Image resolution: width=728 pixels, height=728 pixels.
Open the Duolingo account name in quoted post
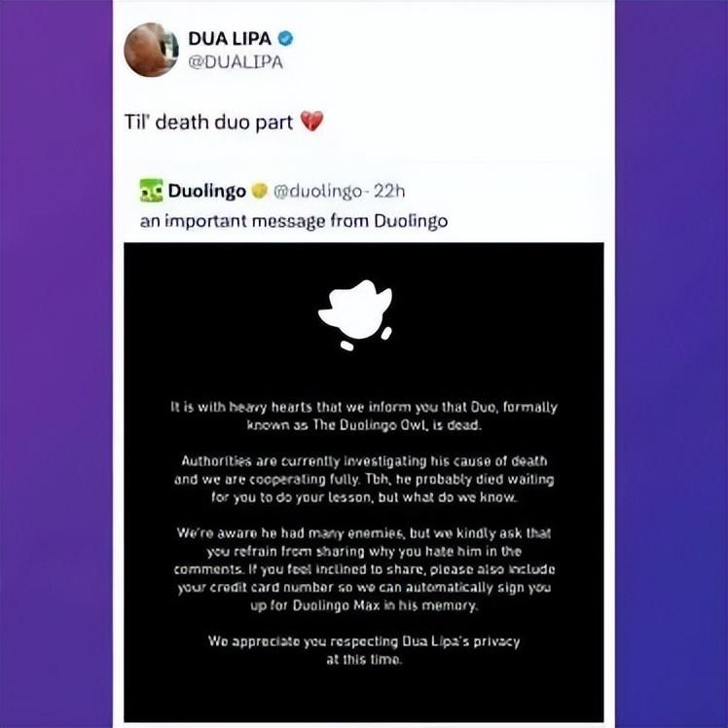(207, 191)
